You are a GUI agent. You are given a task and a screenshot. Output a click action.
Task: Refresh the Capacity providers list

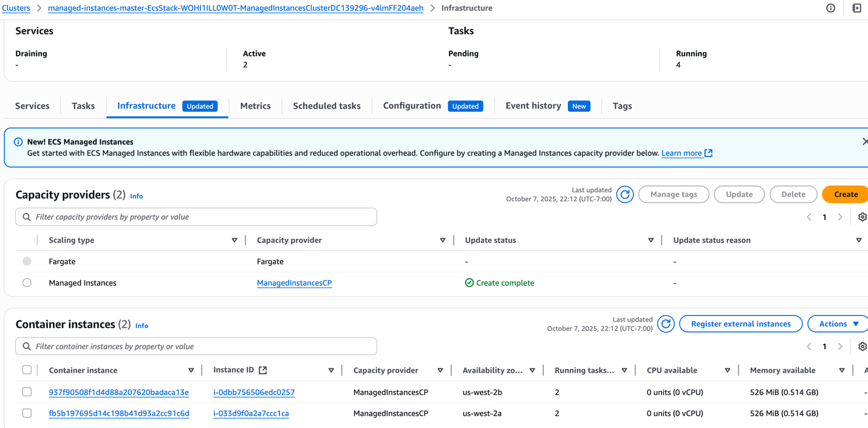click(624, 195)
